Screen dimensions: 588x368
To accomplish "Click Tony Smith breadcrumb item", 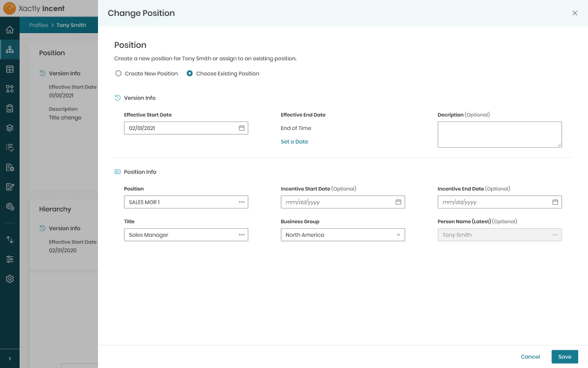I will click(71, 25).
